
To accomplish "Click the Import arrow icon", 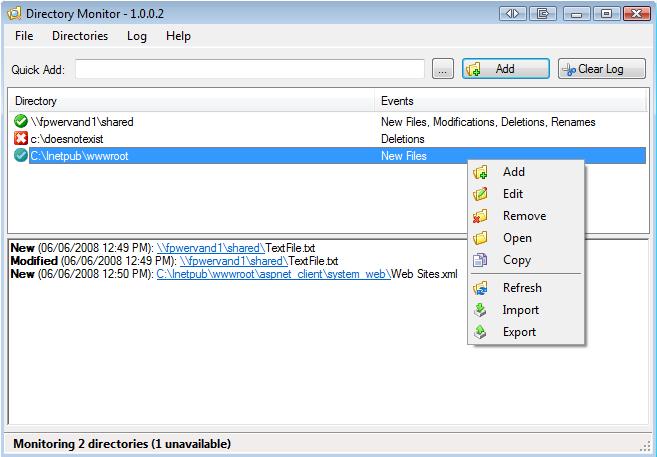I will 480,310.
